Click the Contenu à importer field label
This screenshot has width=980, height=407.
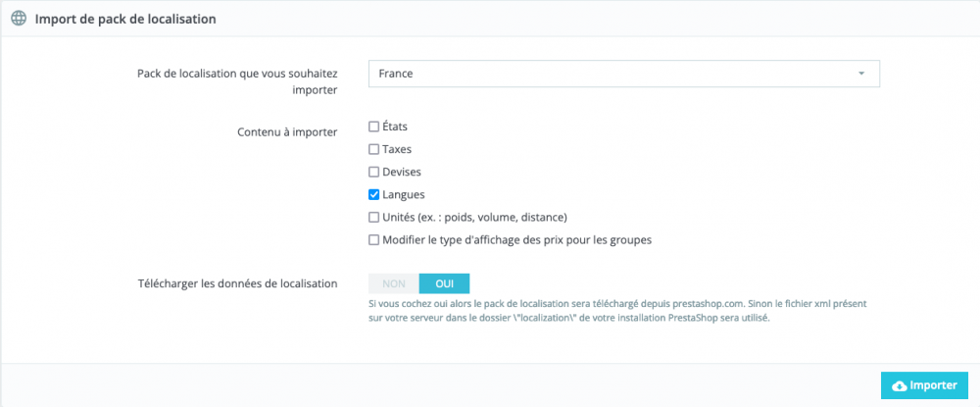click(x=287, y=132)
